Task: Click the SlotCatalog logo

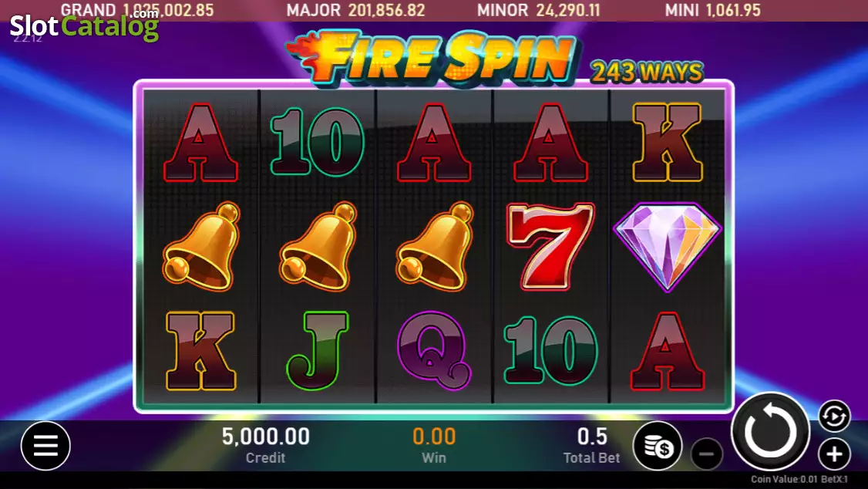Action: [85, 26]
